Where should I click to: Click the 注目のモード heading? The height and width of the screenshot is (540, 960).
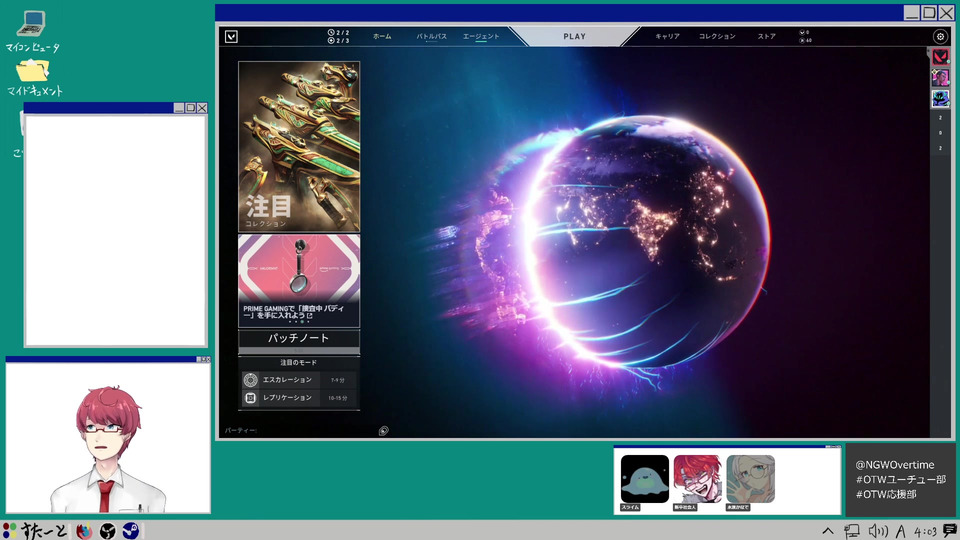299,362
